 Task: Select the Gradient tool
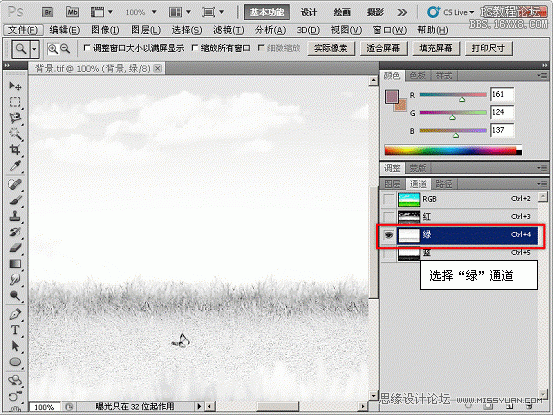tap(15, 264)
